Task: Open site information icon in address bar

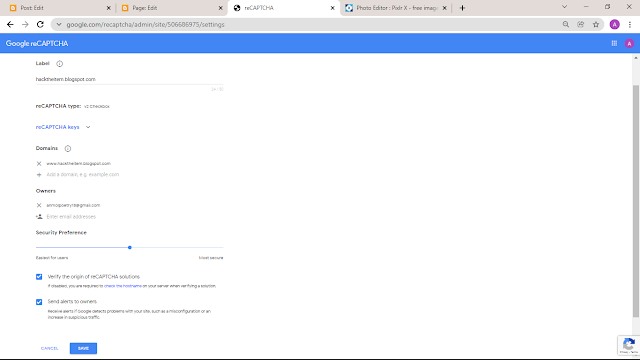Action: (x=59, y=24)
